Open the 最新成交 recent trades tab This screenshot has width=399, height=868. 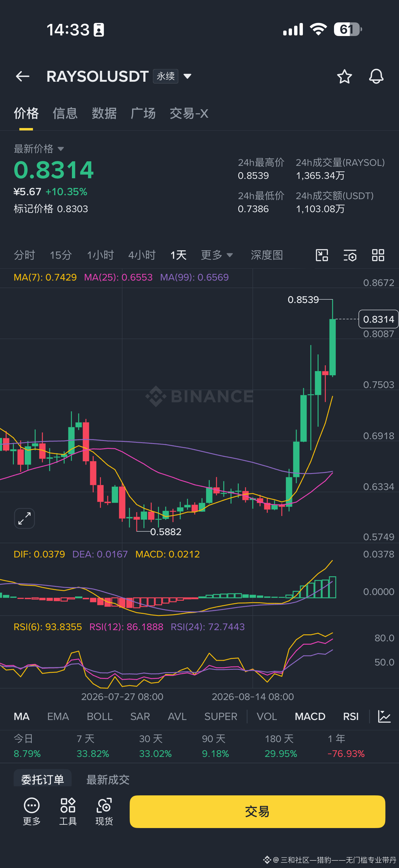[x=108, y=779]
